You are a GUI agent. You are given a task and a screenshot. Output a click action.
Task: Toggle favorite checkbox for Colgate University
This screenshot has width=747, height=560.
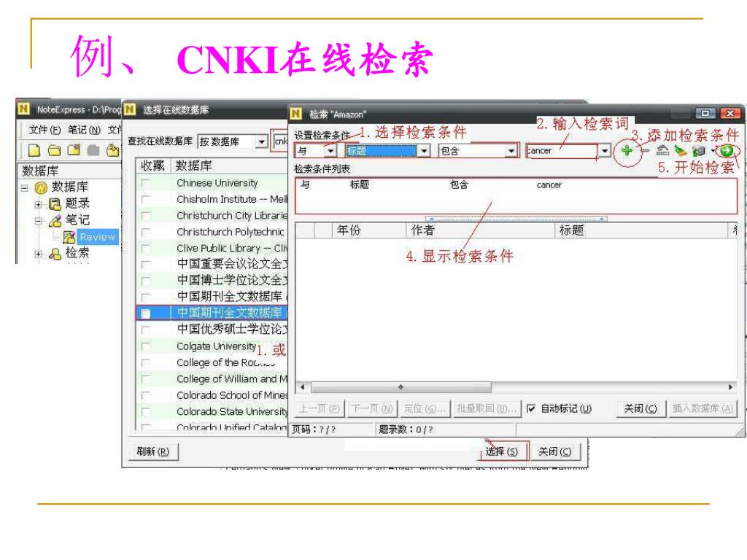click(145, 346)
